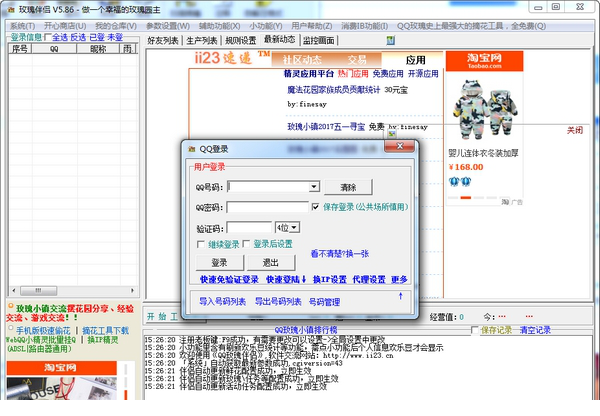Expand the QQ号码 dropdown arrow
Screen dimensions: 600x416
coord(314,186)
